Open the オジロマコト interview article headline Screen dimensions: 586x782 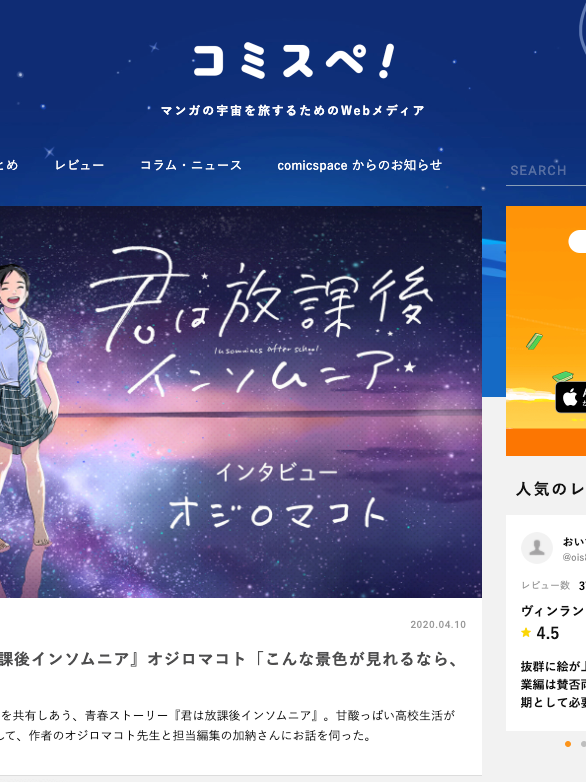point(229,659)
